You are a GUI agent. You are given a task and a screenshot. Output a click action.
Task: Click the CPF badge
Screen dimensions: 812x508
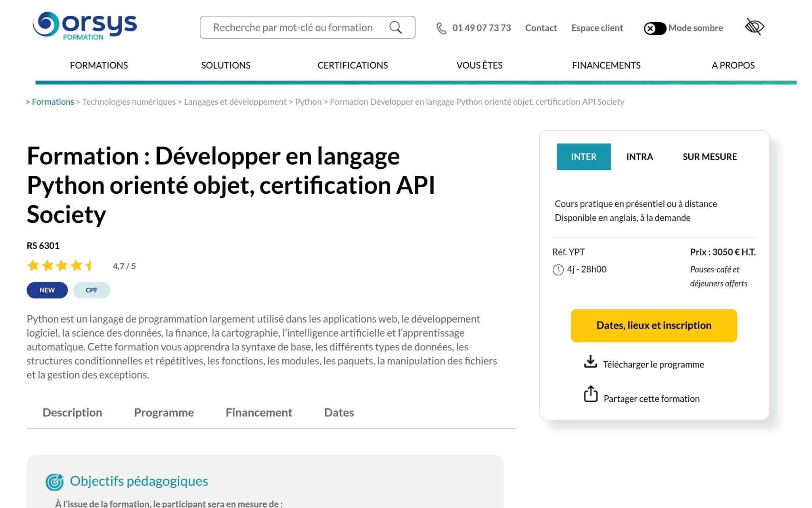(x=92, y=290)
